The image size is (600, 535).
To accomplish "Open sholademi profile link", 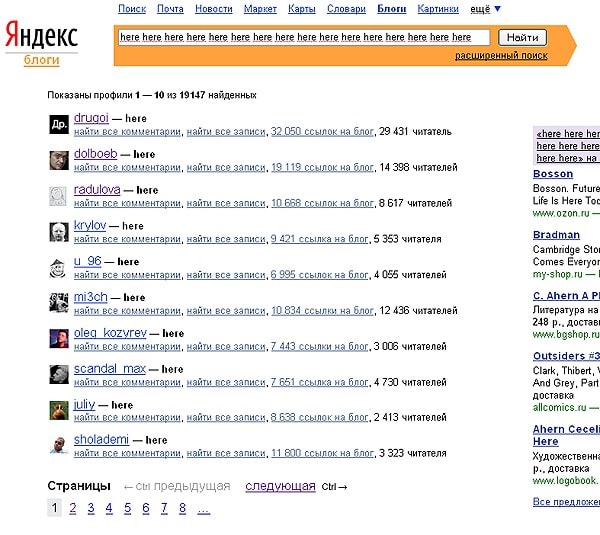I will pos(101,440).
